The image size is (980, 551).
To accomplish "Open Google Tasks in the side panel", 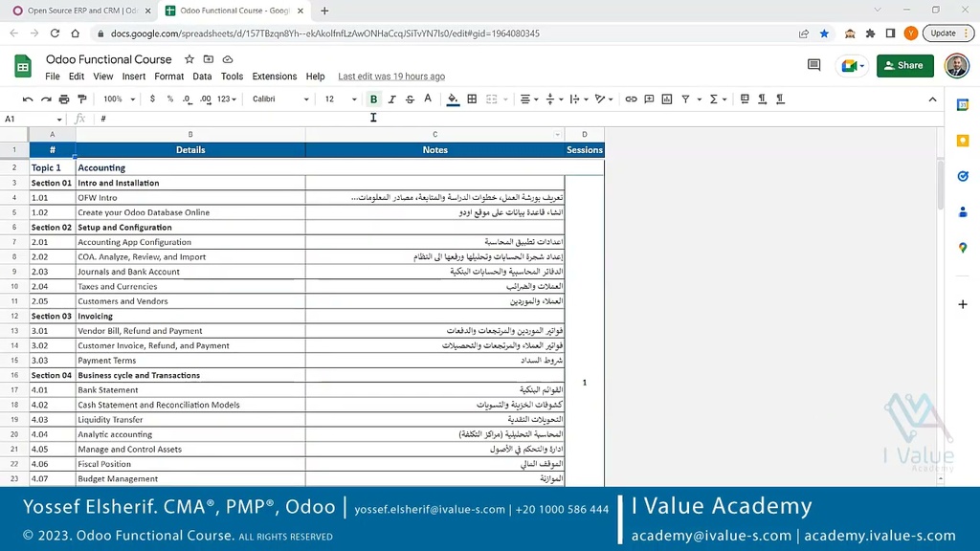I will click(x=963, y=176).
